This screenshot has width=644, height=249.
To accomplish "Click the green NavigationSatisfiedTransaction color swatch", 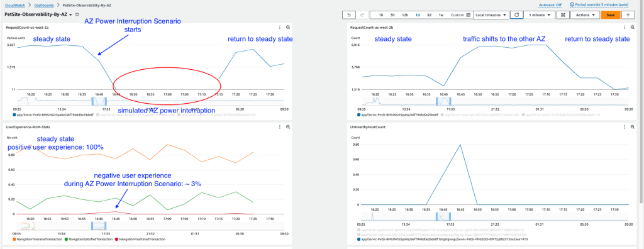I will tap(67, 239).
